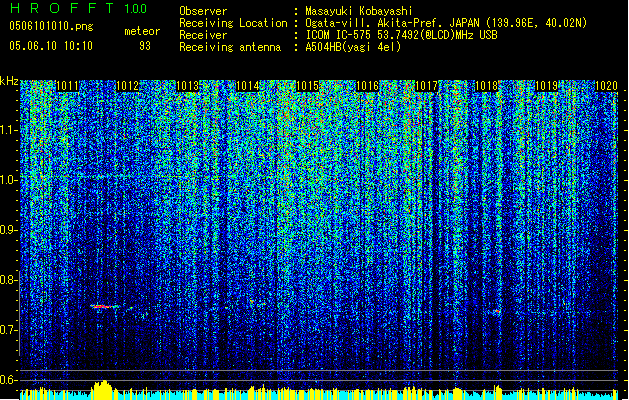629x400 pixels.
Task: Click the date stamp 05.06.10 10:10
Action: [x=51, y=46]
